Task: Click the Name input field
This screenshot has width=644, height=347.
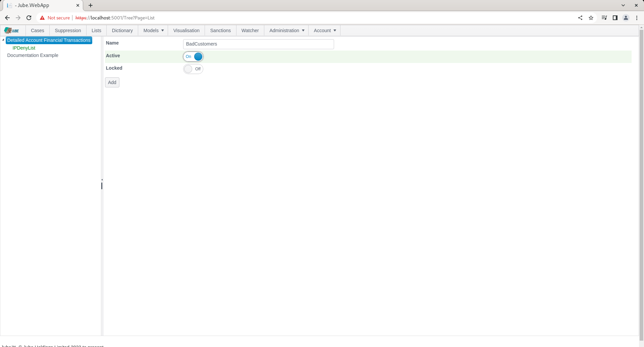Action: coord(258,44)
